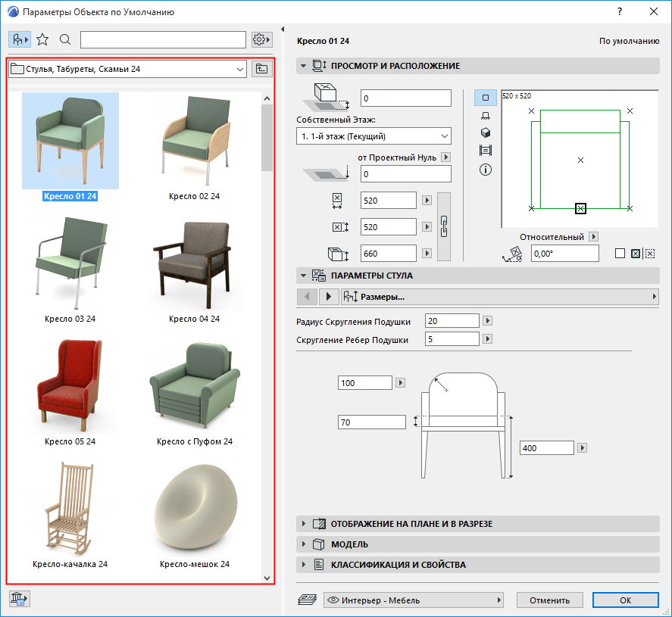This screenshot has width=672, height=617.
Task: Open the library folder dropdown
Action: pyautogui.click(x=127, y=69)
